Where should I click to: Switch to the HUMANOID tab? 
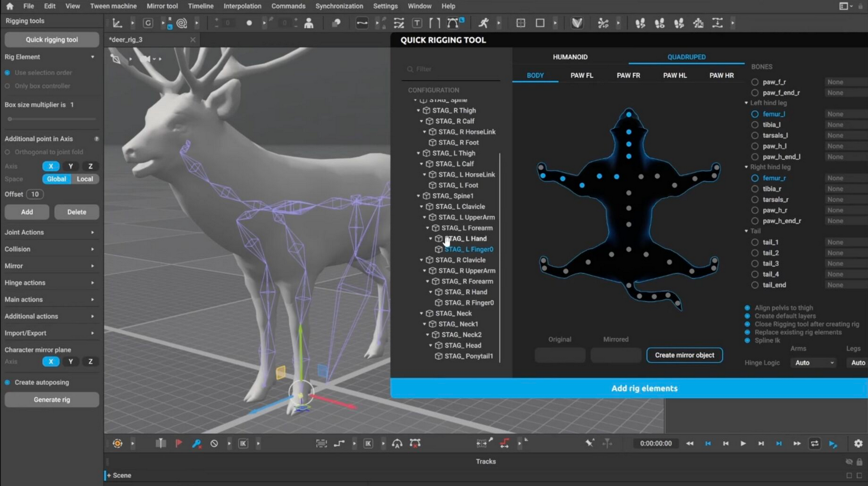(x=570, y=57)
